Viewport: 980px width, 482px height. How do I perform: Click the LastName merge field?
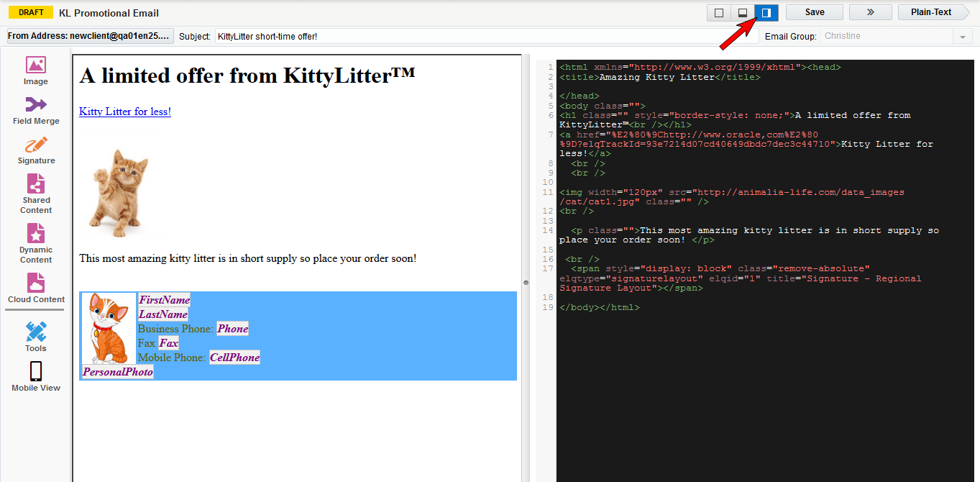[x=163, y=314]
